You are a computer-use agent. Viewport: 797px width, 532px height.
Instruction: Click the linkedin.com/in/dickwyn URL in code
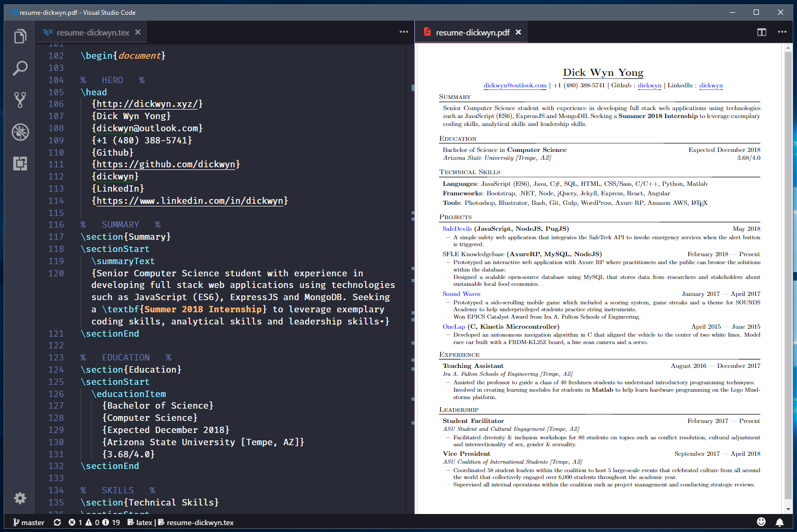pyautogui.click(x=189, y=201)
